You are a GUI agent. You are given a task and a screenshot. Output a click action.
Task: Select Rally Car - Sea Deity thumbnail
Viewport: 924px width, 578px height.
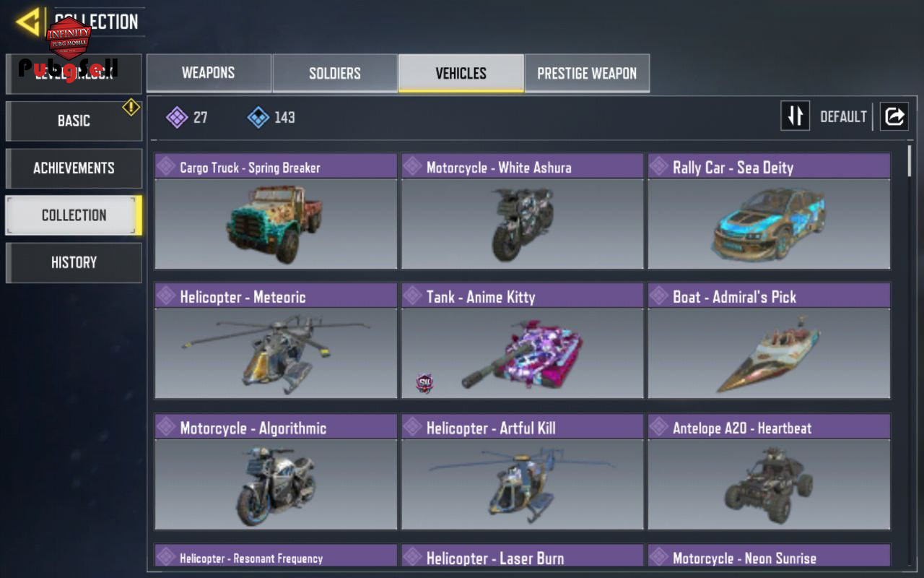pos(769,224)
